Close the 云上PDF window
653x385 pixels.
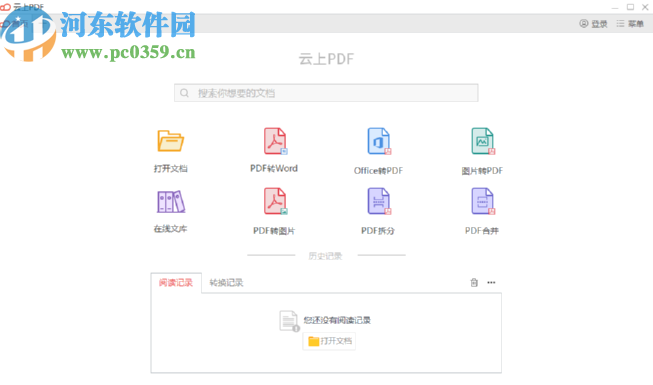645,7
